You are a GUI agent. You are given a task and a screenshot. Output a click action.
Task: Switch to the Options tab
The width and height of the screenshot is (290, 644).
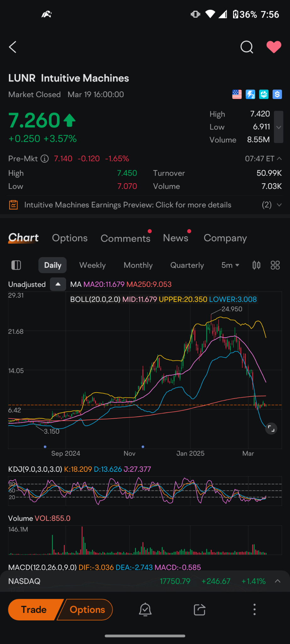coord(70,238)
